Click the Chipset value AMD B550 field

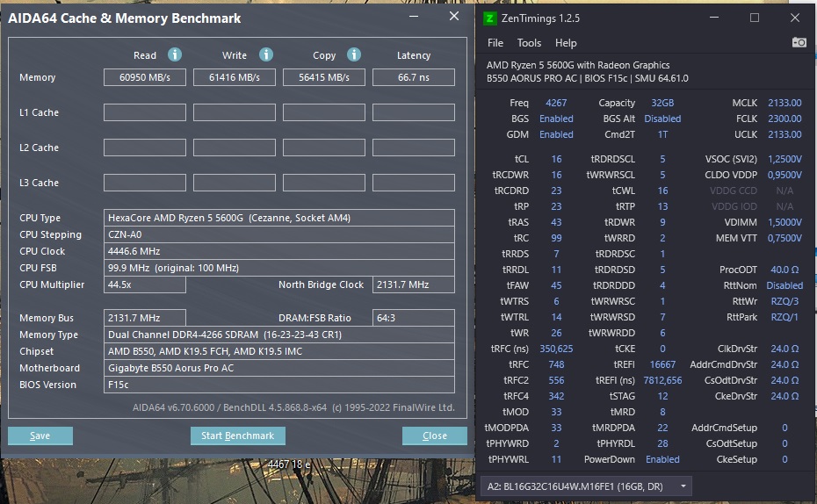(279, 351)
